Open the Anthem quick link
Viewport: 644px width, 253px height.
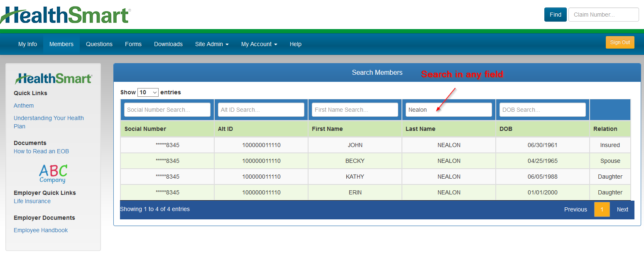pyautogui.click(x=24, y=106)
